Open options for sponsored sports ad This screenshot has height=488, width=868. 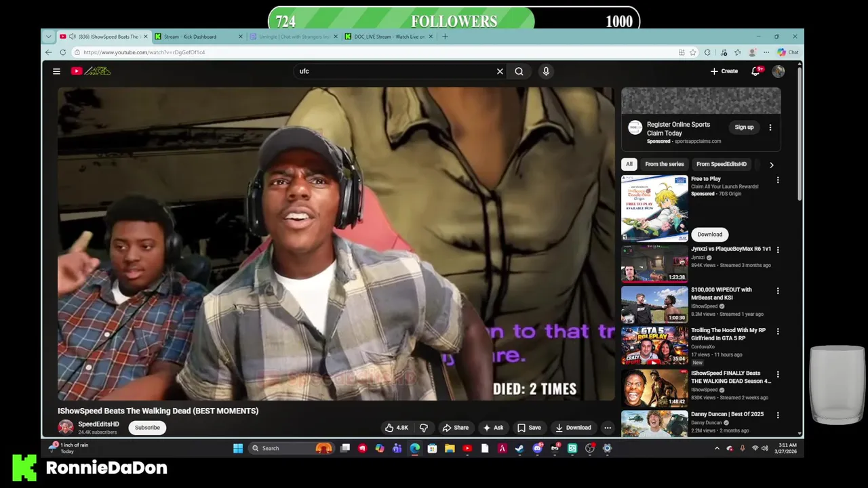770,127
